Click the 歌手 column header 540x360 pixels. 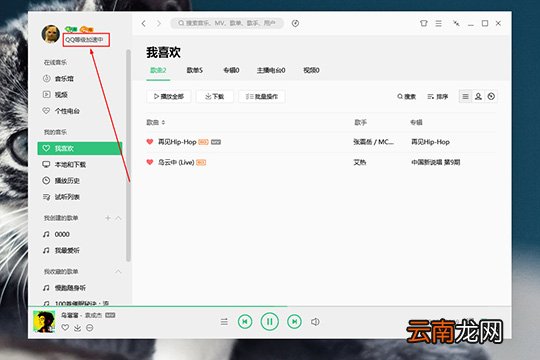tap(361, 122)
